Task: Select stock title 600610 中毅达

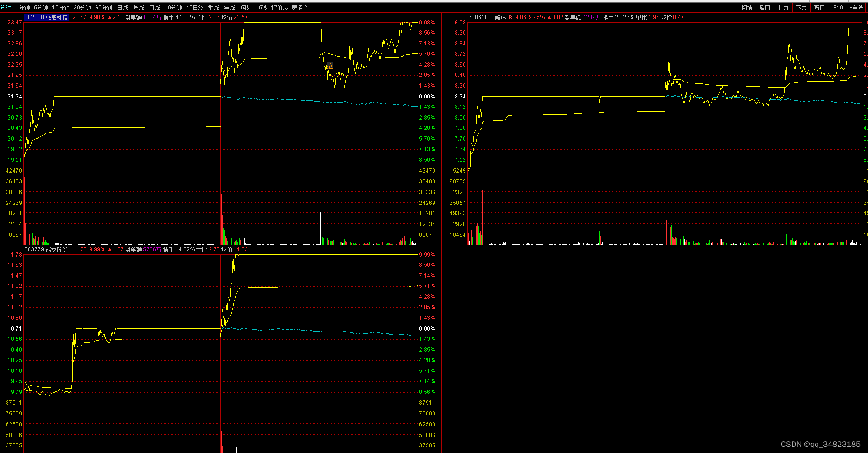Action: (x=487, y=17)
